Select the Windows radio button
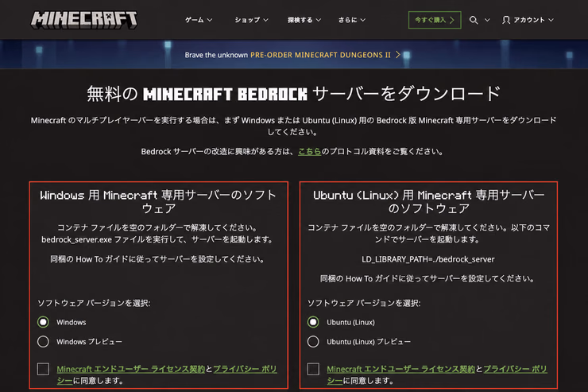Image resolution: width=588 pixels, height=392 pixels. coord(43,322)
